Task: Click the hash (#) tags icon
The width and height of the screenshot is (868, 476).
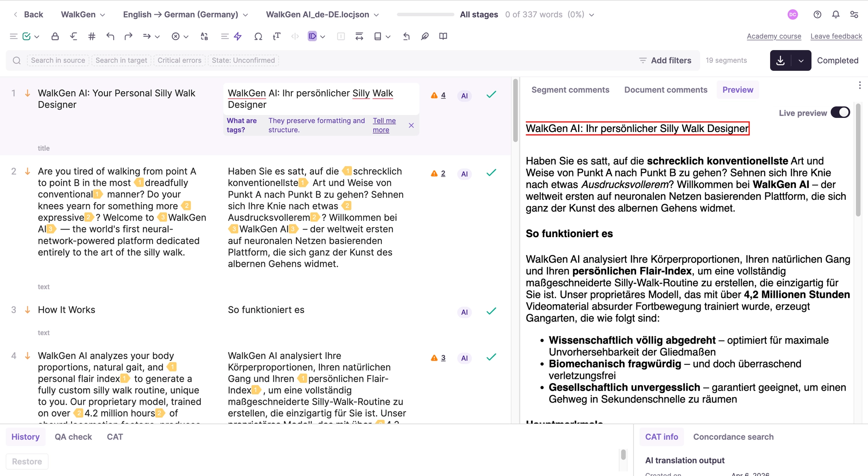Action: click(x=92, y=36)
